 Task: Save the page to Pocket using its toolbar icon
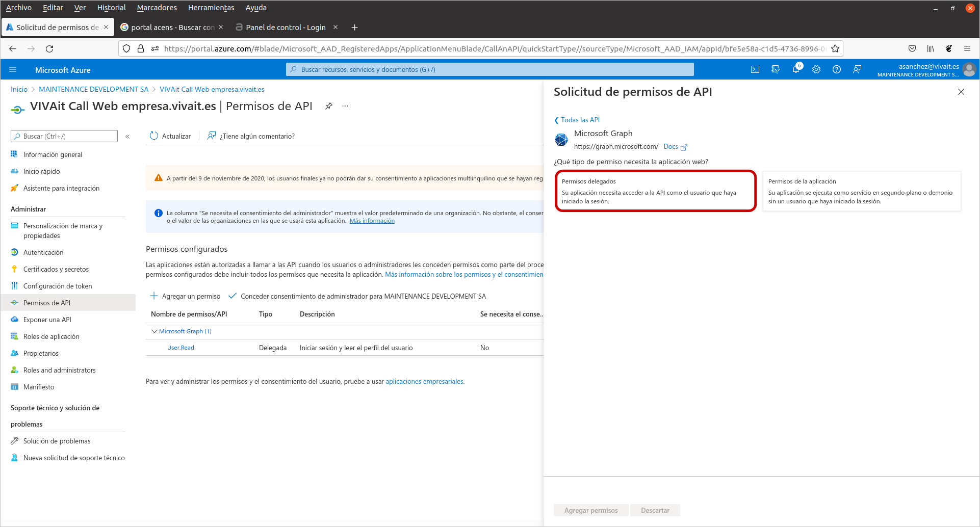[912, 49]
